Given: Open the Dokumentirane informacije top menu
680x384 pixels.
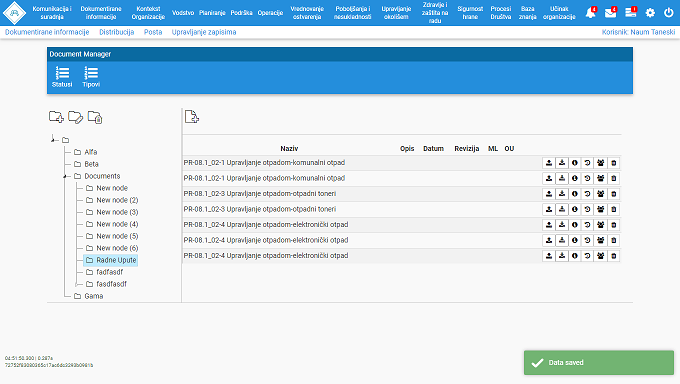Looking at the screenshot, I should (x=101, y=13).
